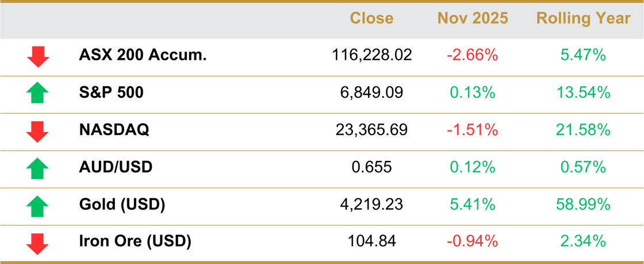644x264 pixels.
Task: Click the red down arrow beside ASX 200 Accum.
Action: pyautogui.click(x=38, y=56)
